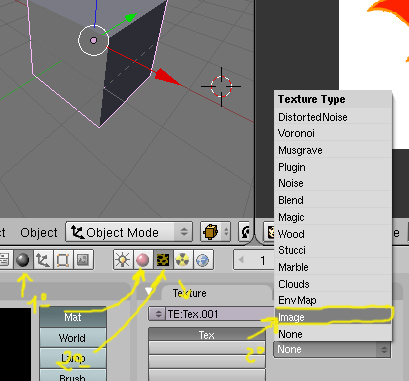Open the Scene context image icon
409x381 pixels.
(x=83, y=260)
